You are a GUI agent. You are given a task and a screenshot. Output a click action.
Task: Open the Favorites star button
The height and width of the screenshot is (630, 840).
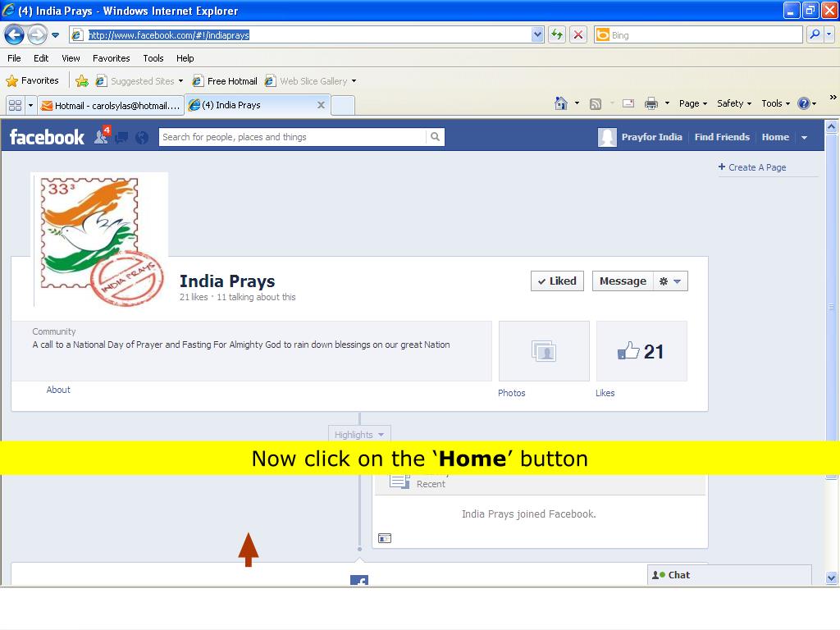32,81
